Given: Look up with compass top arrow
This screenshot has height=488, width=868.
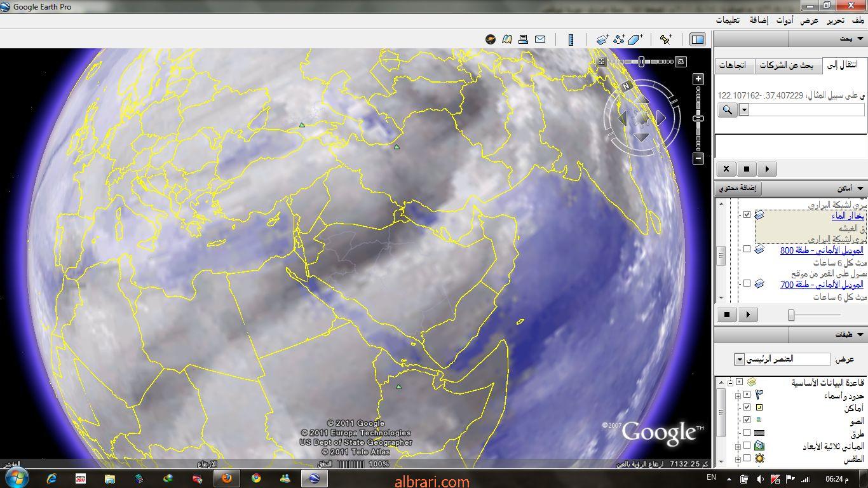Looking at the screenshot, I should tap(642, 99).
